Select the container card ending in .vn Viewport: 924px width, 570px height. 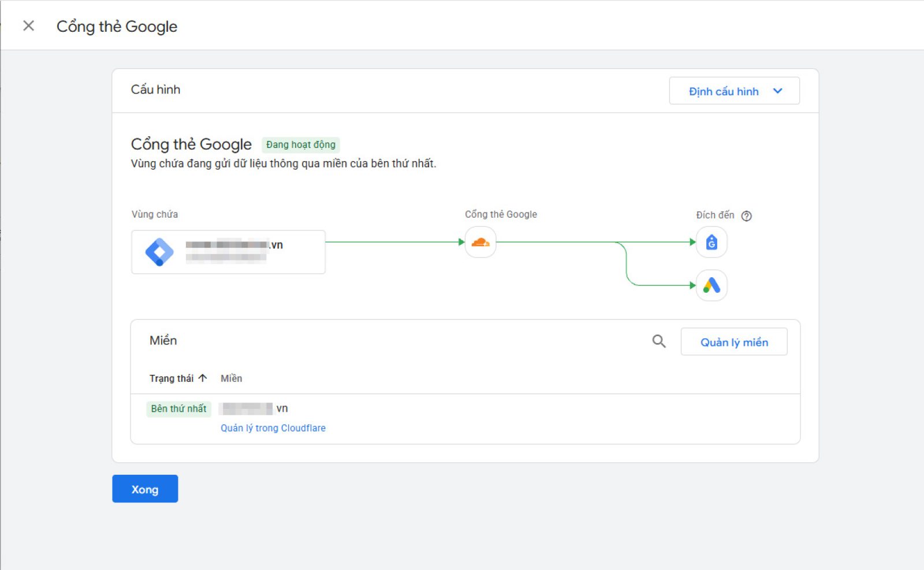tap(228, 252)
